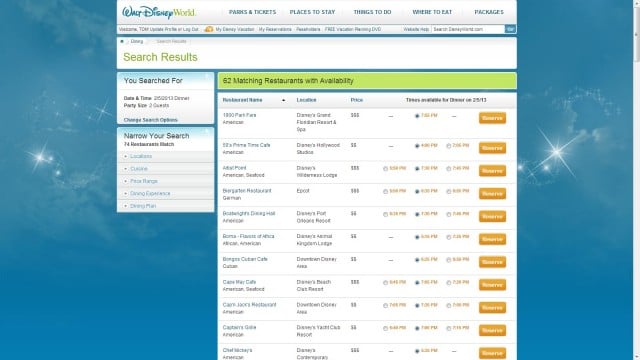Open Chef Mickey's restaurant link
The image size is (640, 360).
(x=237, y=350)
